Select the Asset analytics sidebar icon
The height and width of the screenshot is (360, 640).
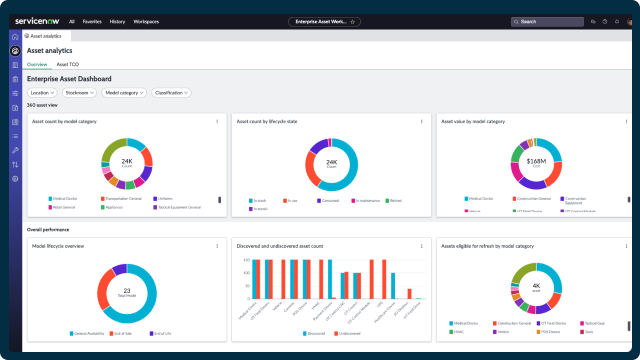point(15,51)
